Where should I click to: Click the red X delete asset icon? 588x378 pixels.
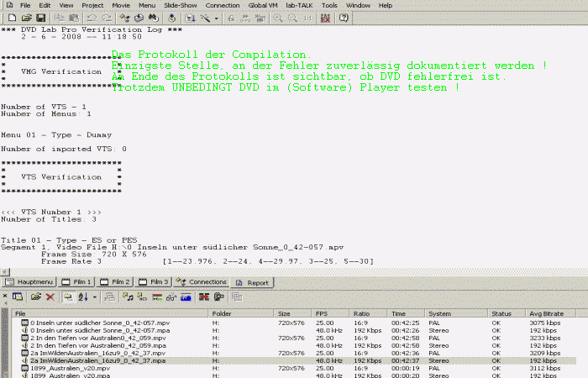(50, 297)
